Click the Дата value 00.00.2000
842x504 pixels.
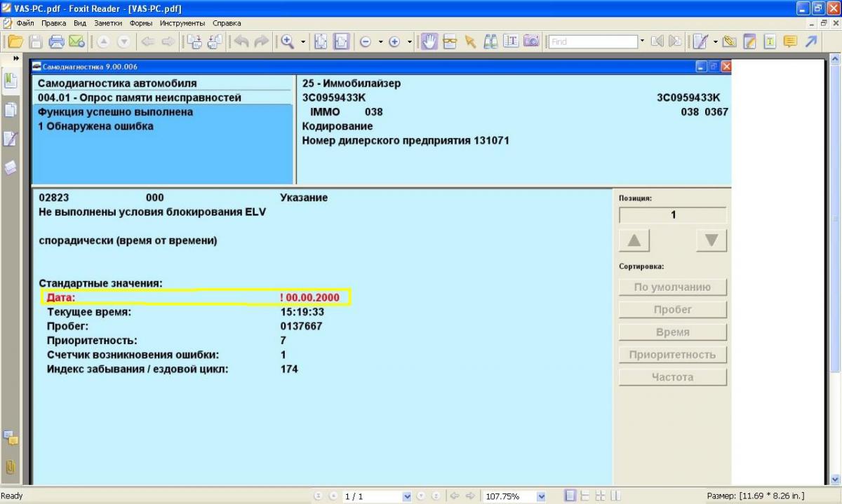point(313,298)
